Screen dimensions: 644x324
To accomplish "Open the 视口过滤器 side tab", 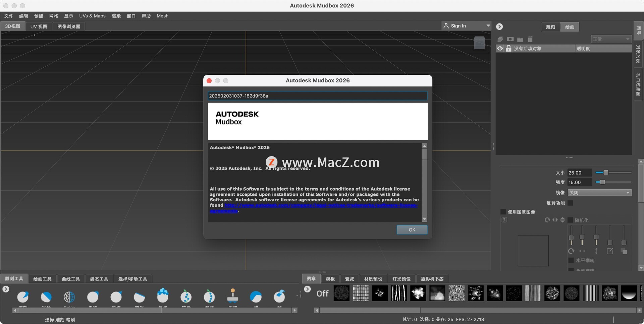I will pyautogui.click(x=638, y=84).
